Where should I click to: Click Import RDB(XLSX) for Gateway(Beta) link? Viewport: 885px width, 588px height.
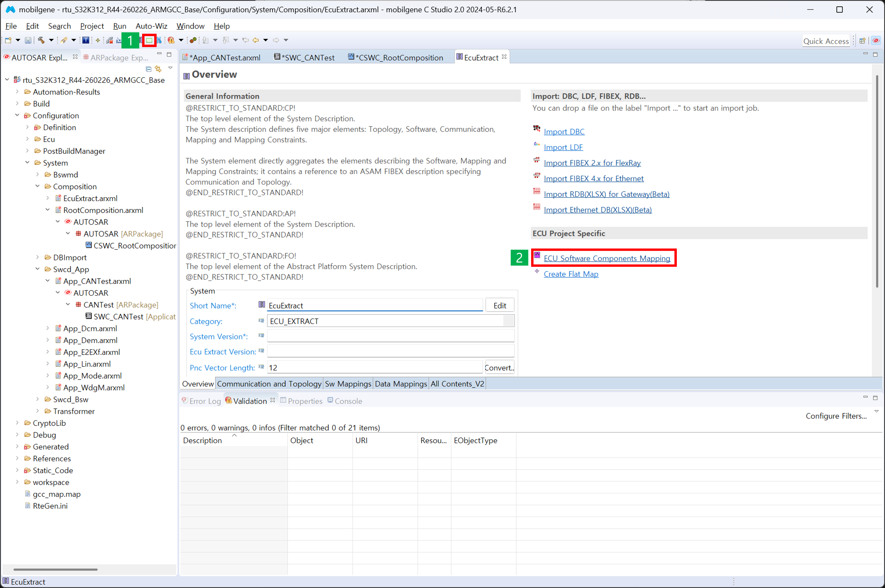(607, 194)
